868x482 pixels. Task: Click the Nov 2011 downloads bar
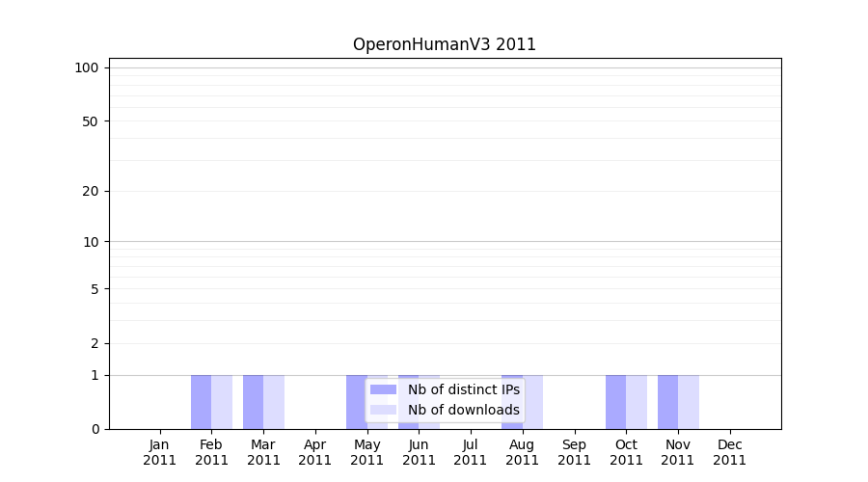pyautogui.click(x=689, y=402)
